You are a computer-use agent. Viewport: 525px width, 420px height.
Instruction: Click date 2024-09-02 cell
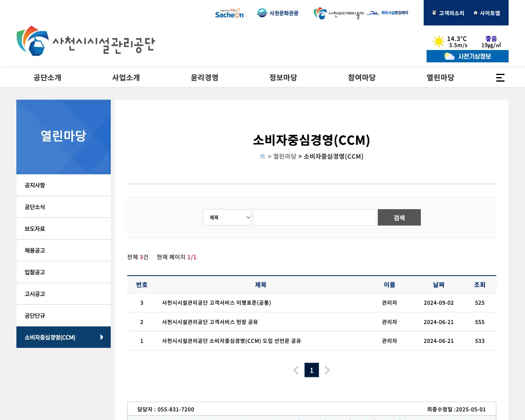(439, 303)
